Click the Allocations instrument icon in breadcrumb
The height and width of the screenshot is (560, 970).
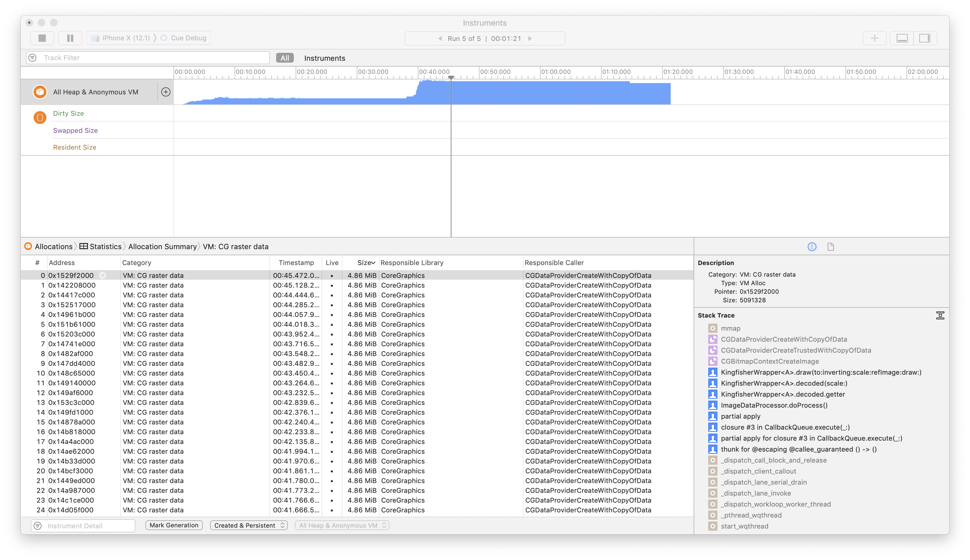[28, 246]
